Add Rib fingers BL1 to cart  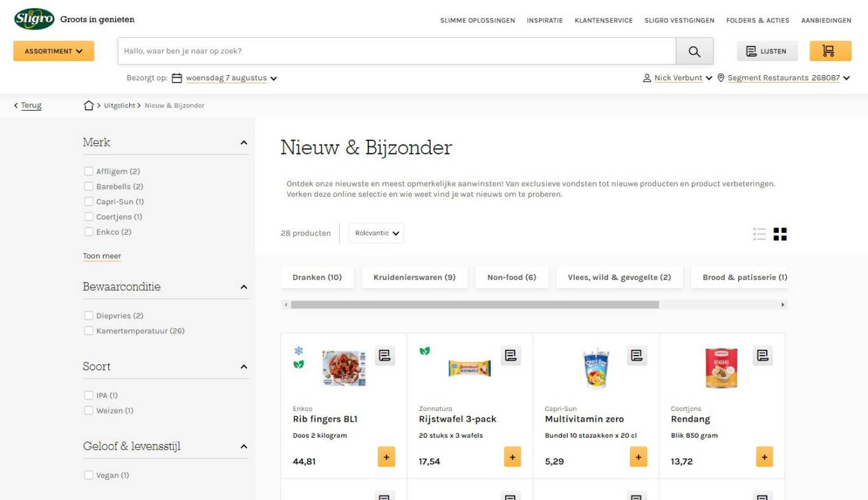[386, 457]
